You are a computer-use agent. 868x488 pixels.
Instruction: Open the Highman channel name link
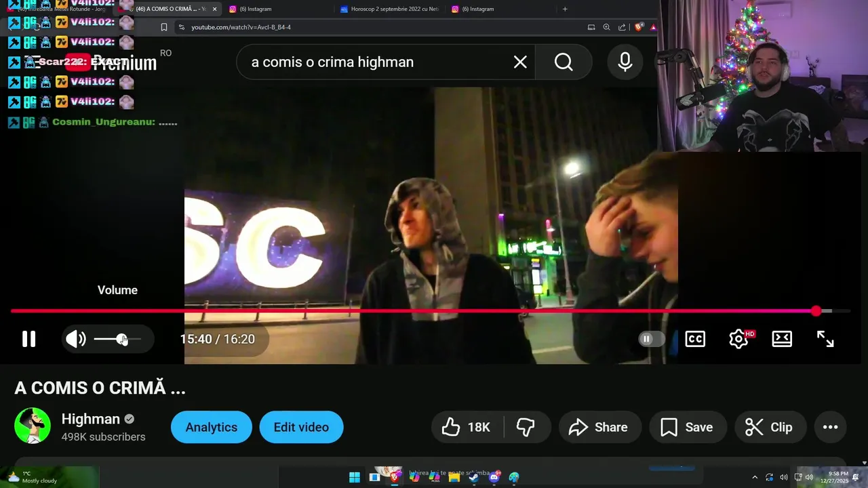[91, 419]
